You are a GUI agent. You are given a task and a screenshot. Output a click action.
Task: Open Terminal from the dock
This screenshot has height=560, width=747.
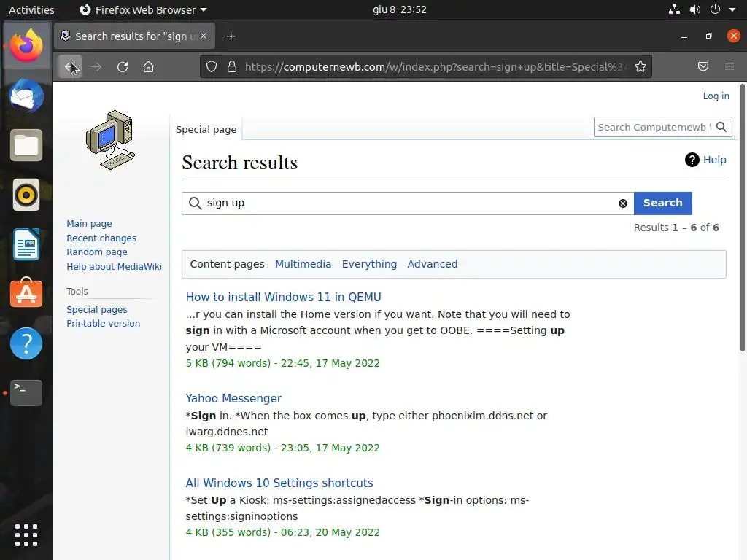pos(26,393)
